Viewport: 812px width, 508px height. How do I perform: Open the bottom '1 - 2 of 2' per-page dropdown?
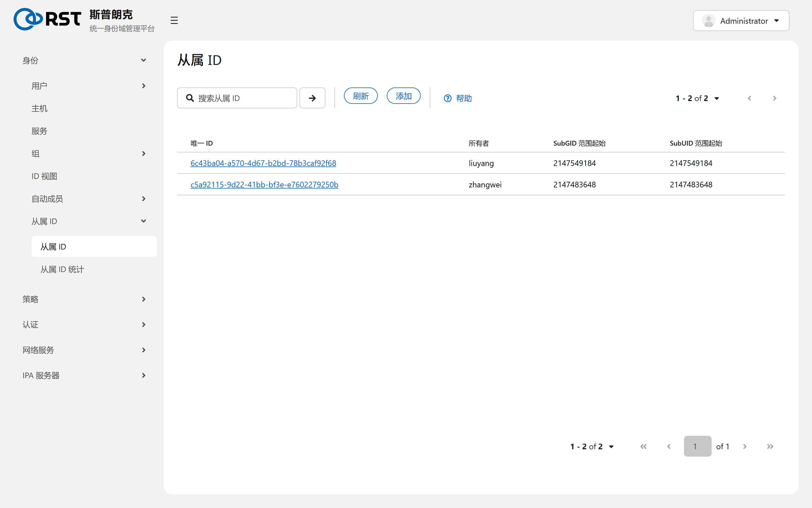(592, 446)
